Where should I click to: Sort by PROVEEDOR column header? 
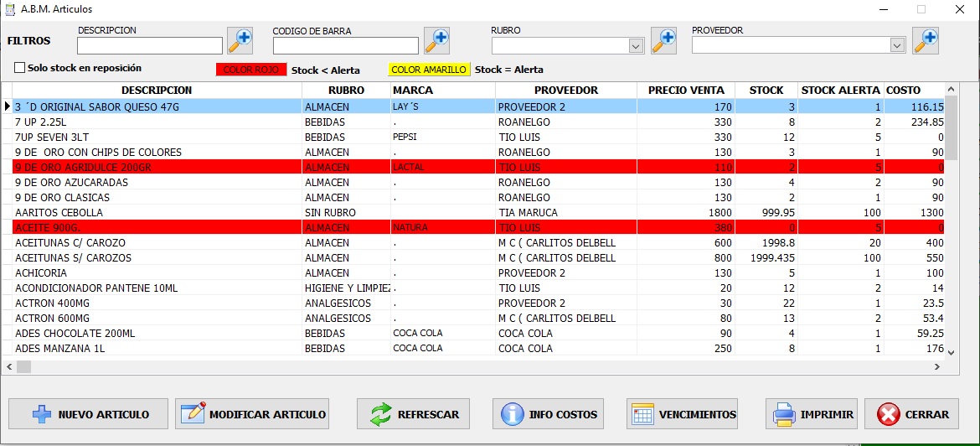pos(566,90)
